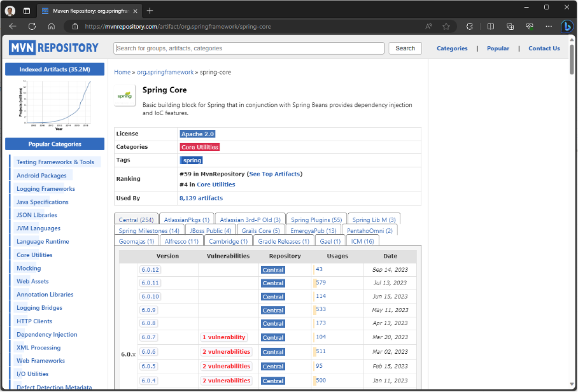Image resolution: width=578 pixels, height=392 pixels.
Task: Click the Search button
Action: pos(405,48)
